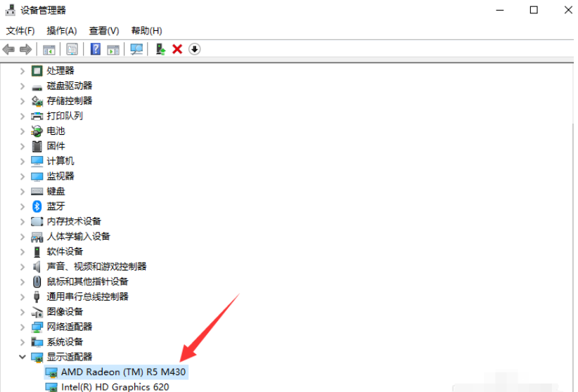Click the show/hide console tree icon
Image resolution: width=578 pixels, height=392 pixels.
click(x=49, y=49)
